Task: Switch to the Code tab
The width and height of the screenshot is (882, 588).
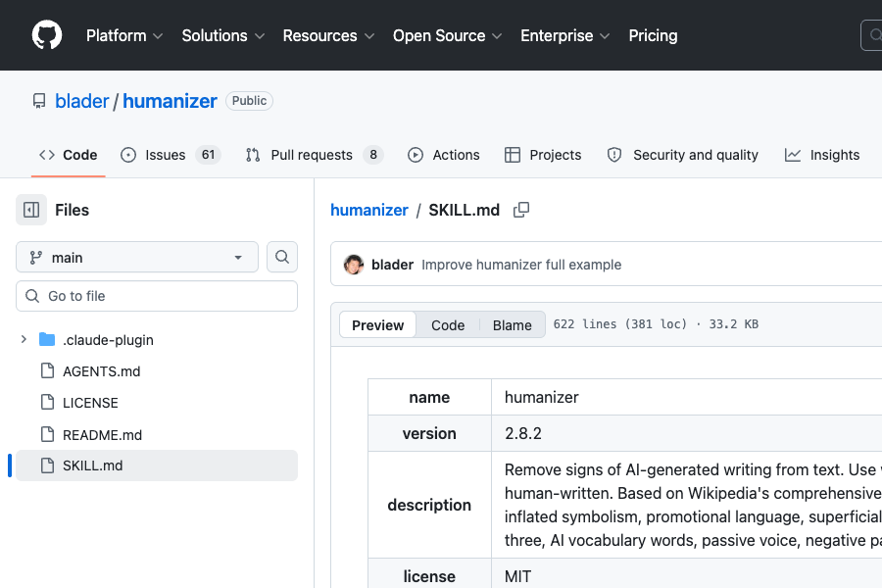Action: [68, 155]
